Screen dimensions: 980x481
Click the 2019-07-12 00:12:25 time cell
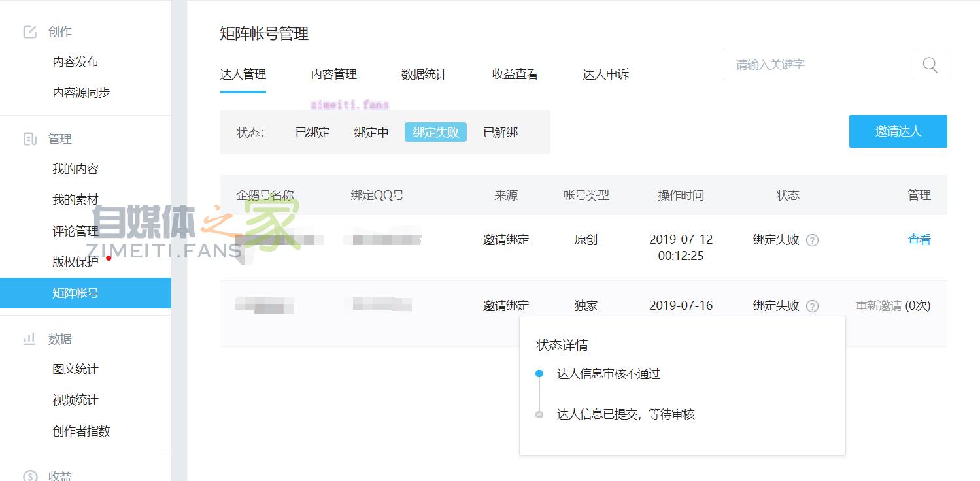[681, 248]
